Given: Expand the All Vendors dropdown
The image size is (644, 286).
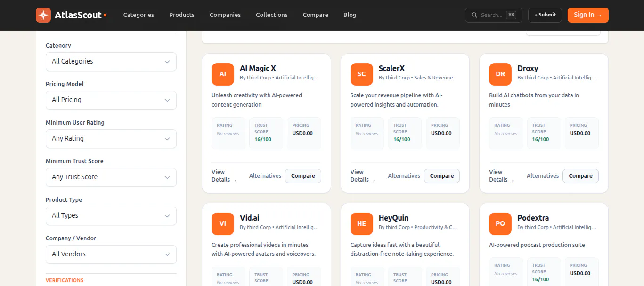Looking at the screenshot, I should tap(111, 254).
